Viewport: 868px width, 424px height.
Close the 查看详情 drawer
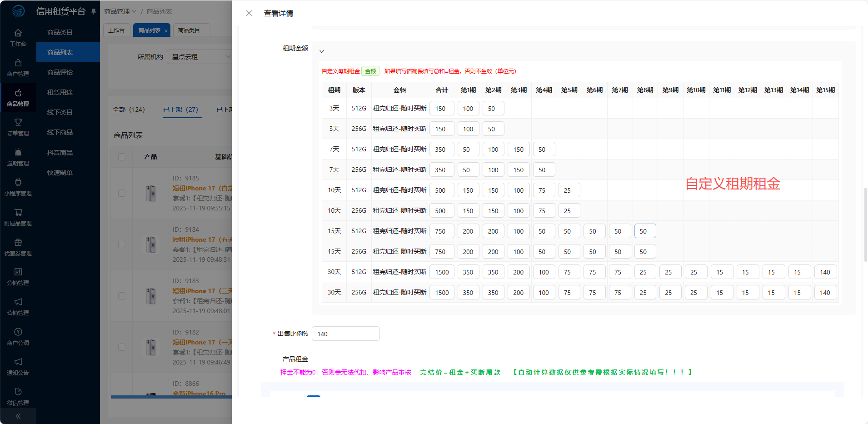point(249,13)
